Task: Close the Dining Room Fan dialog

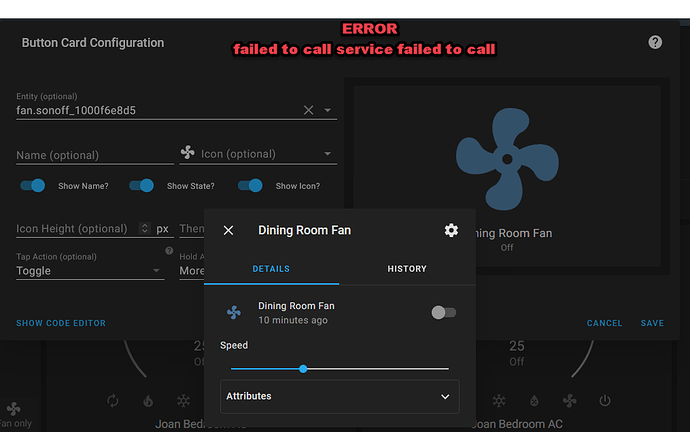Action: (x=228, y=230)
